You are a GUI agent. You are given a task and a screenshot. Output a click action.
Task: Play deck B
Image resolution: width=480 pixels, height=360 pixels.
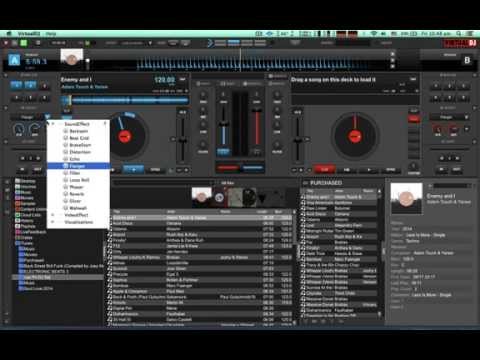[369, 170]
